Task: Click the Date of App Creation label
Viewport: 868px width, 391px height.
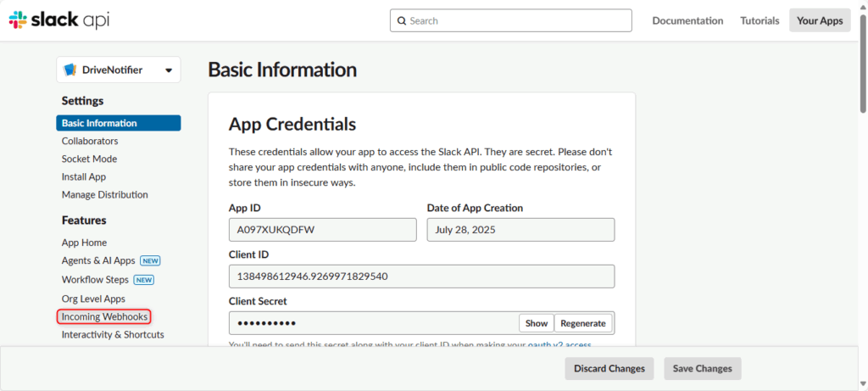Action: (475, 209)
